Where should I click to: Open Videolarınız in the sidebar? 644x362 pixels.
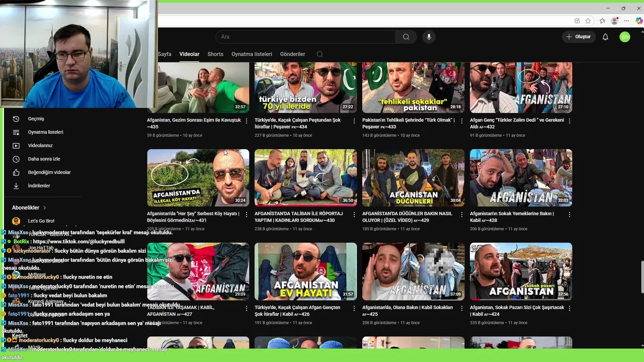40,145
